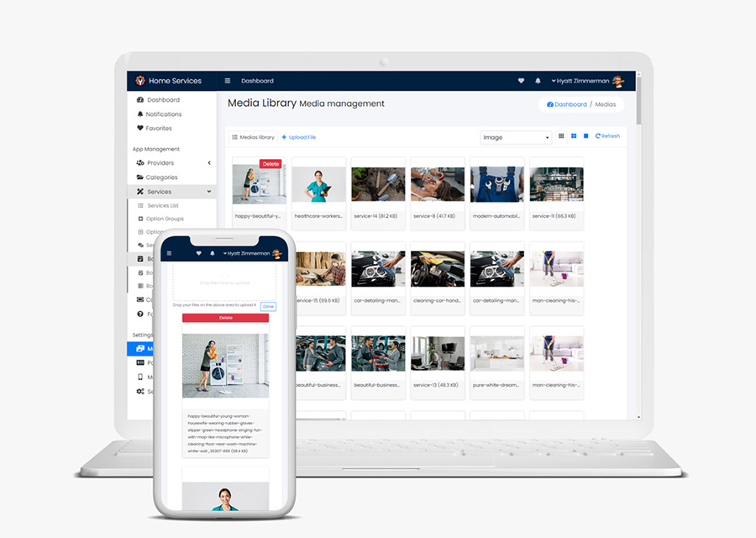Open Hyatt Zimmerman dropdown on the phone

pos(246,253)
